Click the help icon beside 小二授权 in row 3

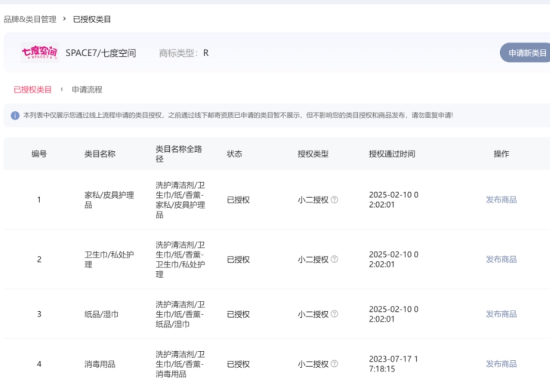coord(335,314)
